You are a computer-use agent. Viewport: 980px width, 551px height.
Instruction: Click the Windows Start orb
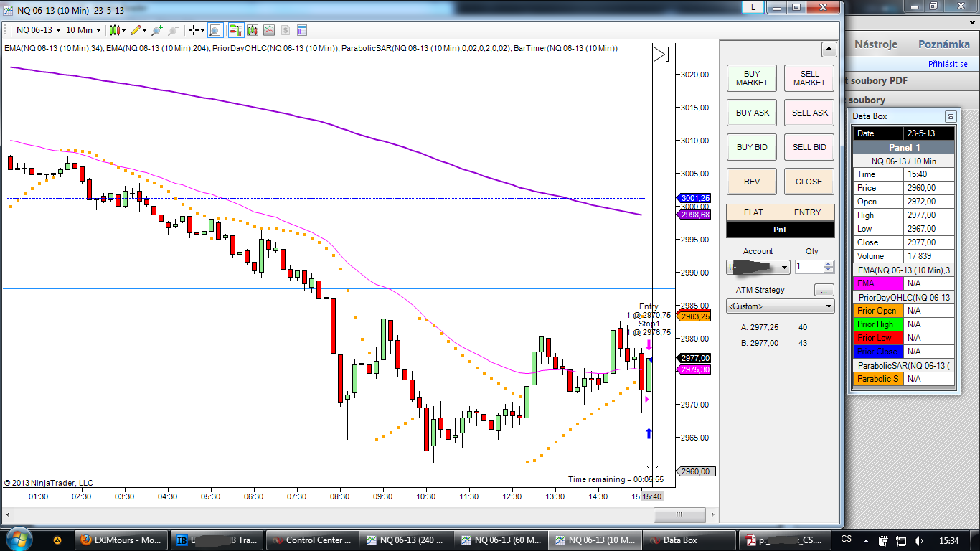click(x=18, y=539)
